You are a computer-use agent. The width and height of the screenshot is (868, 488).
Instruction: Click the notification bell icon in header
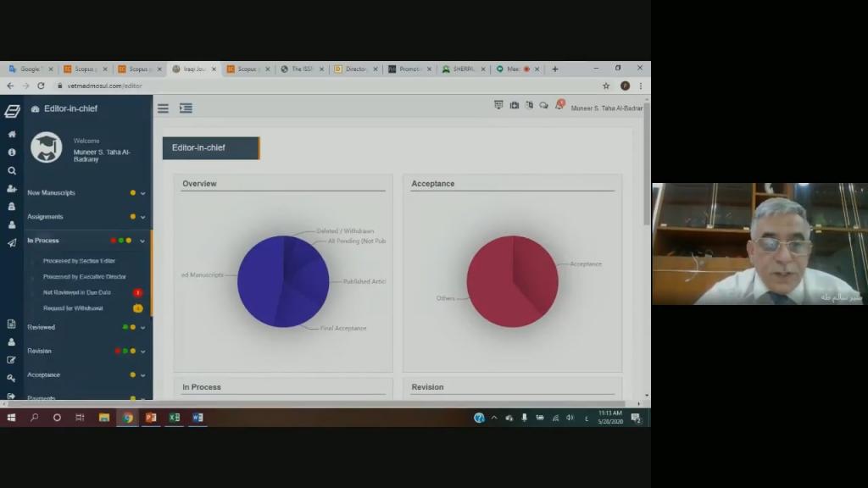[x=559, y=106]
